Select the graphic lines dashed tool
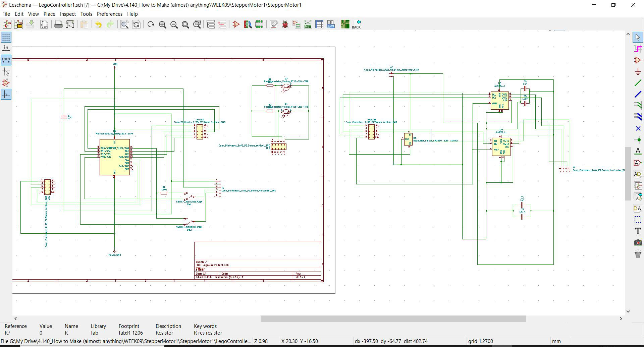Viewport: 644px width, 347px height. (x=638, y=220)
